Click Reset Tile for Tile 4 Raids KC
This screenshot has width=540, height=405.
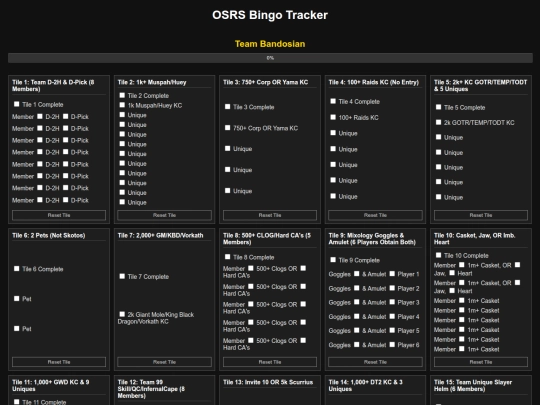tap(375, 215)
